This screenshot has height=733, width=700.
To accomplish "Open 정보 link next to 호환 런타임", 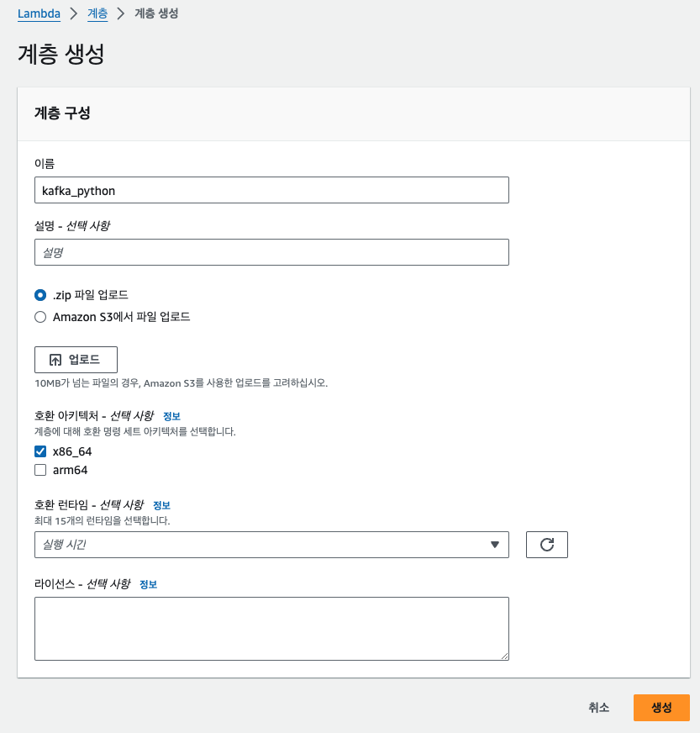I will 161,505.
